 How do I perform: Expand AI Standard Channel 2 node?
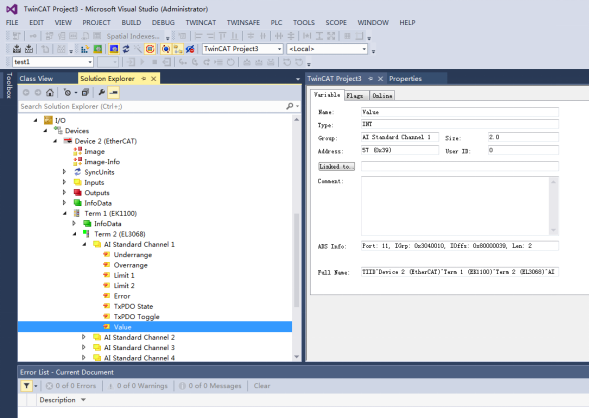tap(84, 337)
